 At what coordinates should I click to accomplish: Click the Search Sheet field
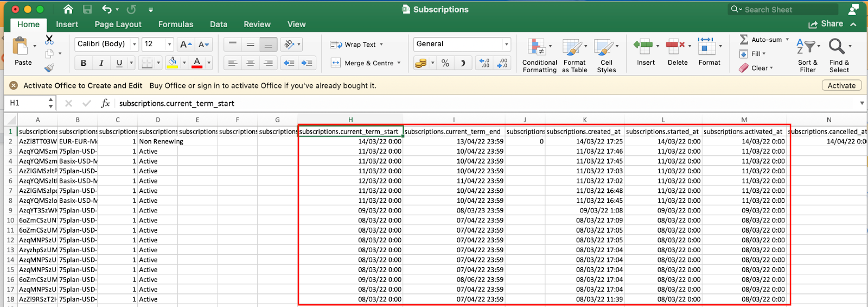[783, 9]
